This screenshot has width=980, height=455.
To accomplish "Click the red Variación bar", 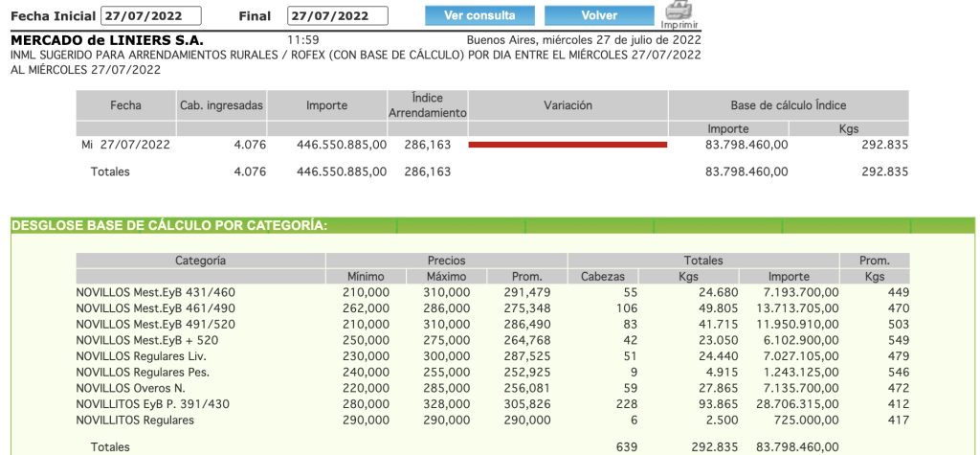I will pos(567,145).
